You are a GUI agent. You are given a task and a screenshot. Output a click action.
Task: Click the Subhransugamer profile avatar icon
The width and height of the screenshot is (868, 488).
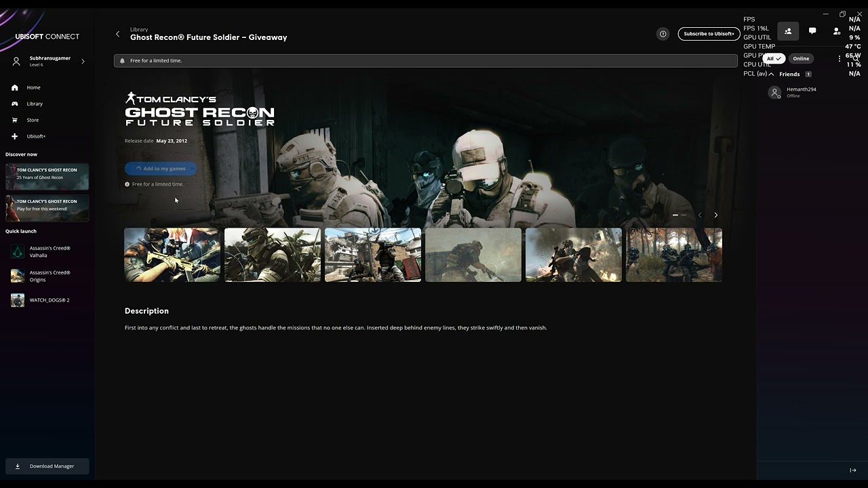pyautogui.click(x=16, y=61)
